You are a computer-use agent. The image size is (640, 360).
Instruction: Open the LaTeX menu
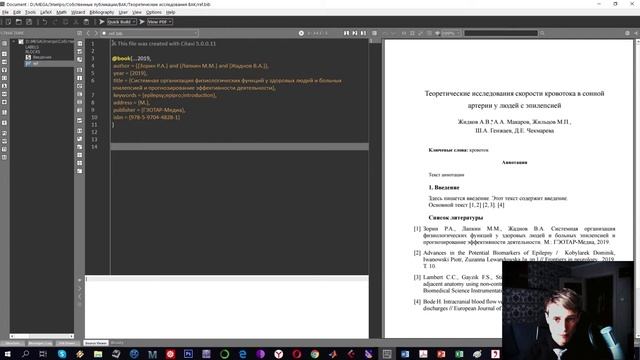click(x=46, y=12)
